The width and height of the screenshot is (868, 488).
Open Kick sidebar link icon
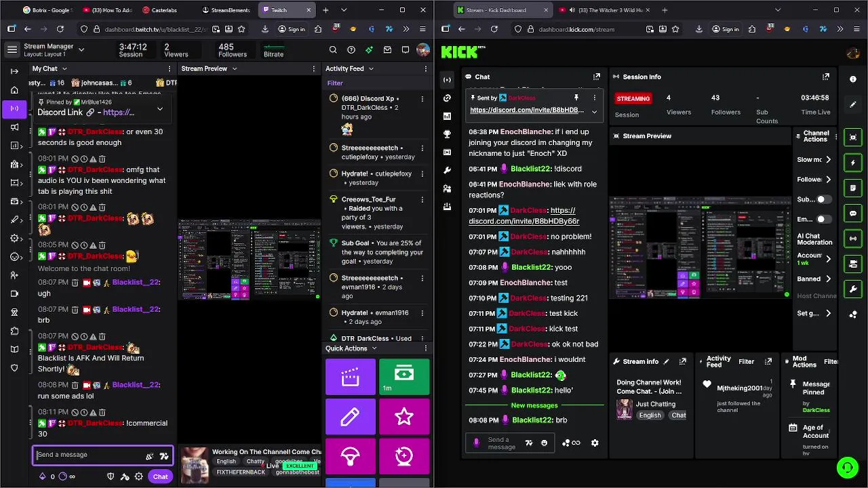[447, 98]
